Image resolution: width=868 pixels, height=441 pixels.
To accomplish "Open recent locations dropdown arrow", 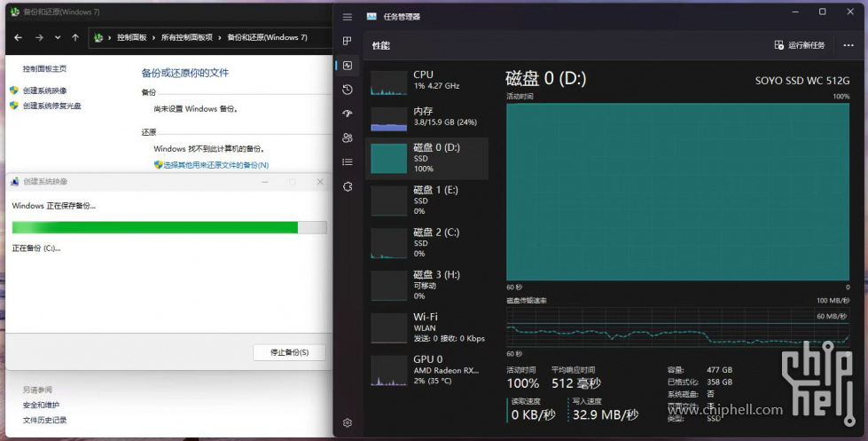I will pyautogui.click(x=58, y=37).
